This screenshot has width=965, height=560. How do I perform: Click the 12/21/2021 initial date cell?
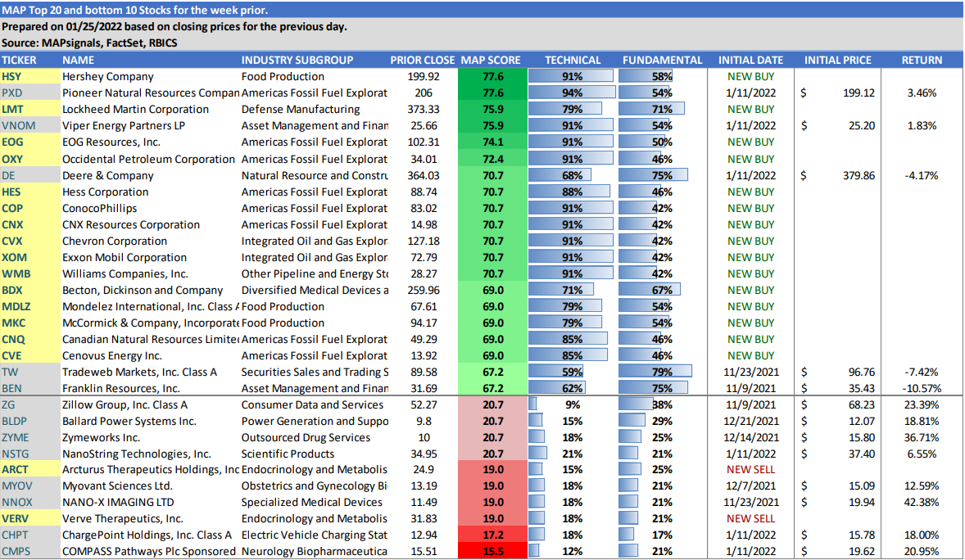[x=750, y=422]
